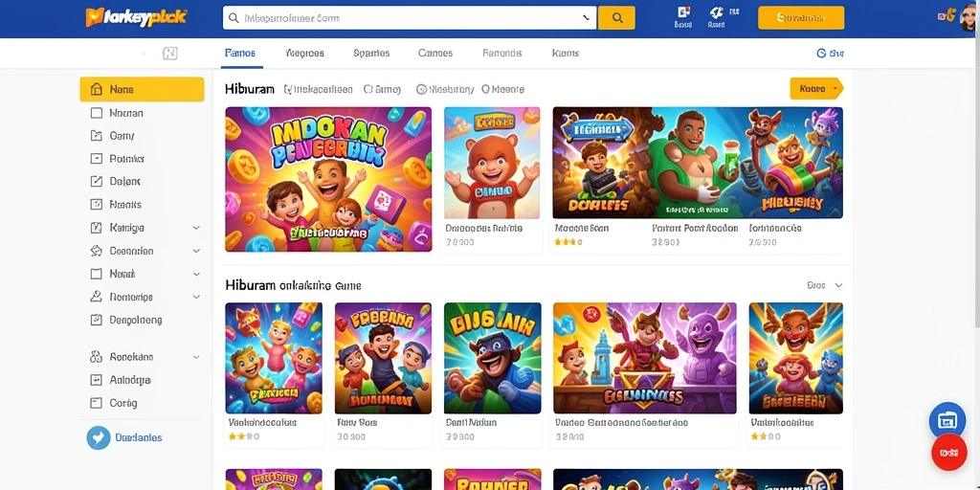Click the group icon beside Ronekane
The height and width of the screenshot is (490, 980).
click(x=97, y=357)
